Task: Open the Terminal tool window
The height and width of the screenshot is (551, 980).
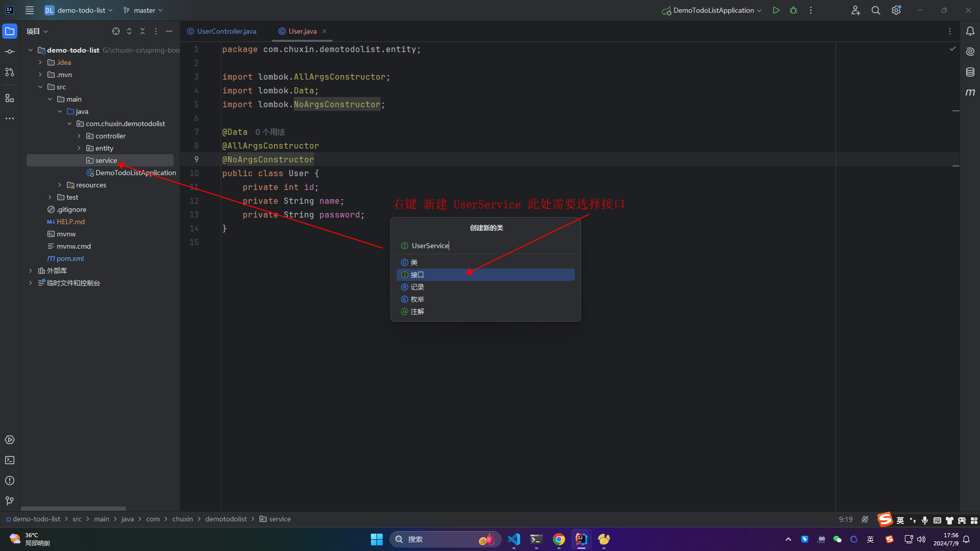Action: click(10, 460)
